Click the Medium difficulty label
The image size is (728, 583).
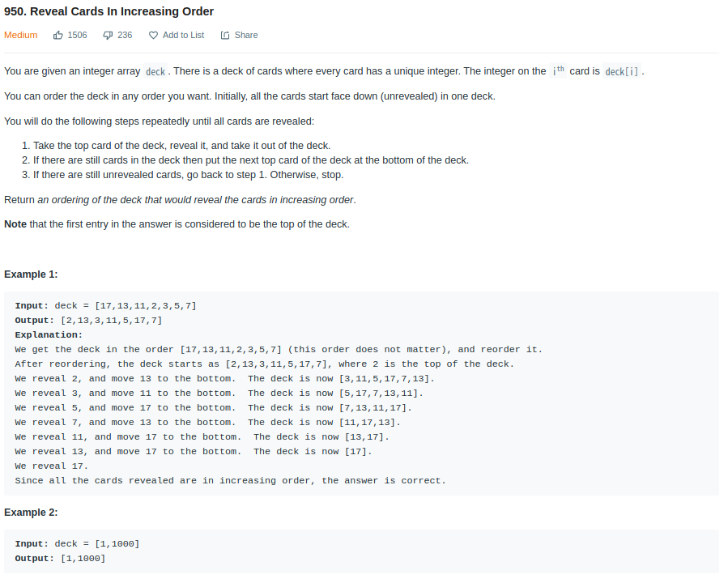point(21,36)
